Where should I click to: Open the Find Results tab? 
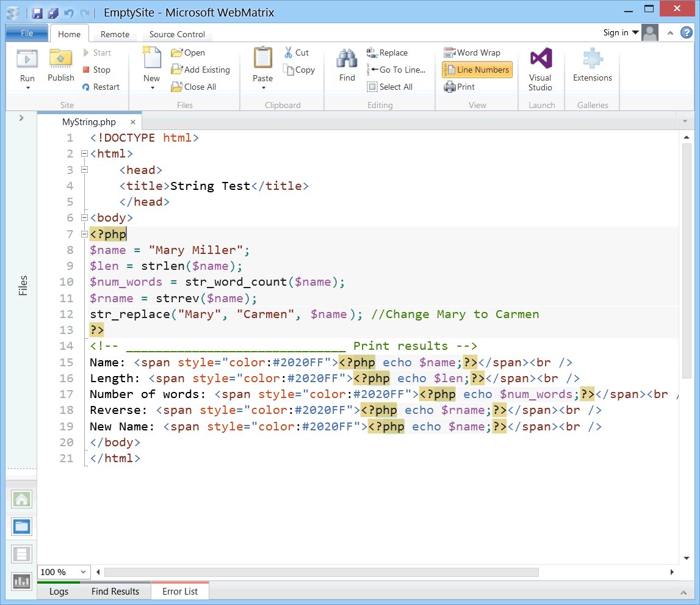[x=115, y=591]
